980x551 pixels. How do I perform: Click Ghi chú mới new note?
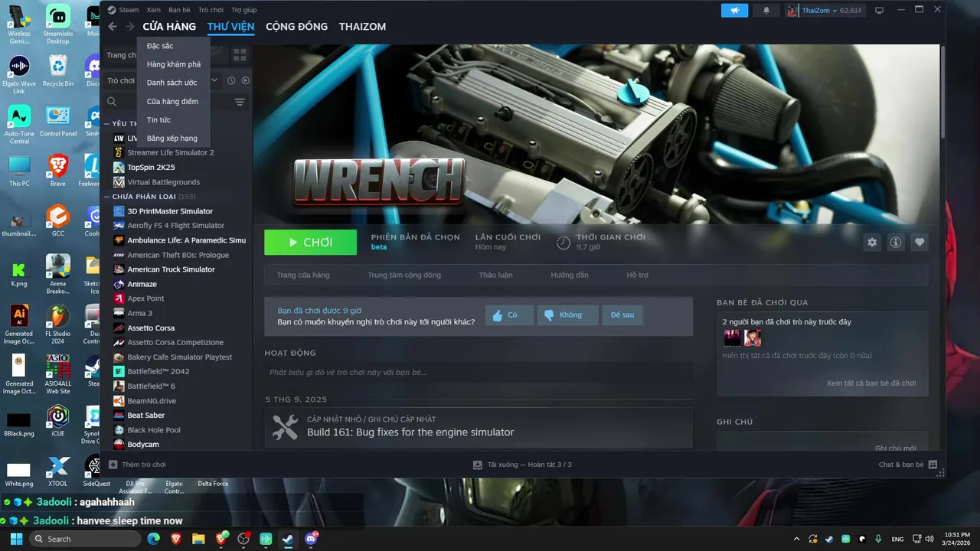895,448
